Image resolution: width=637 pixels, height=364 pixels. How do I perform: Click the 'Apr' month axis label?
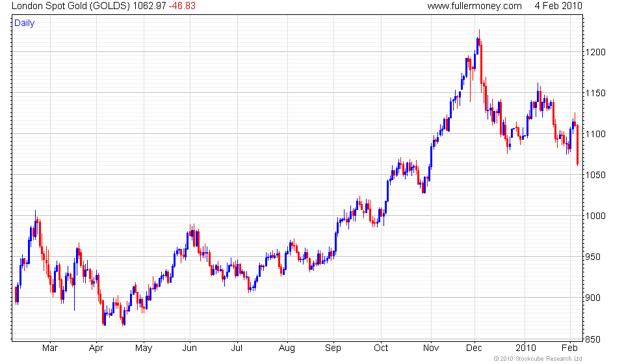click(96, 348)
